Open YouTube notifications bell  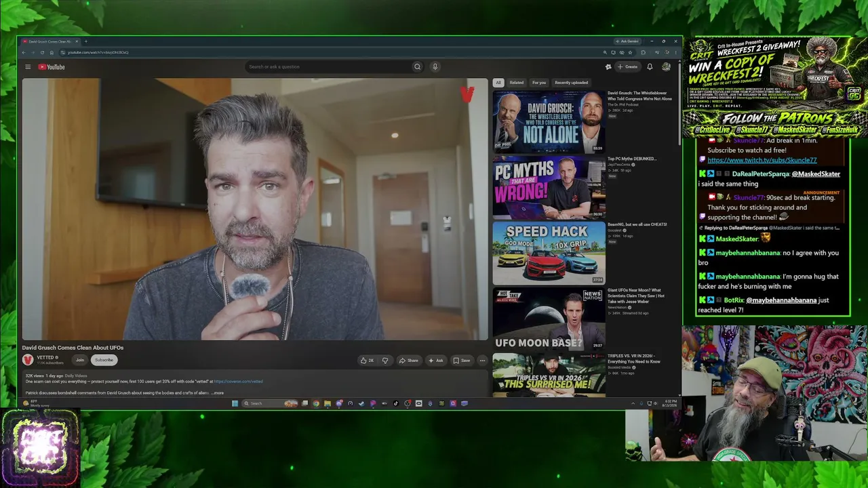650,66
